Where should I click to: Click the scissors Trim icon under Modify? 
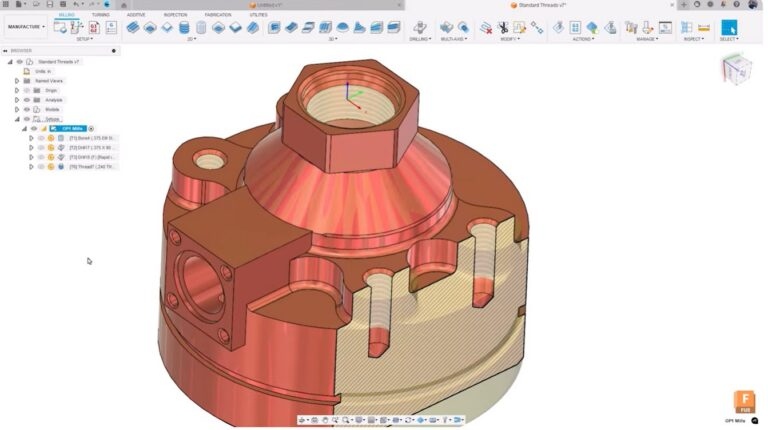pyautogui.click(x=503, y=27)
